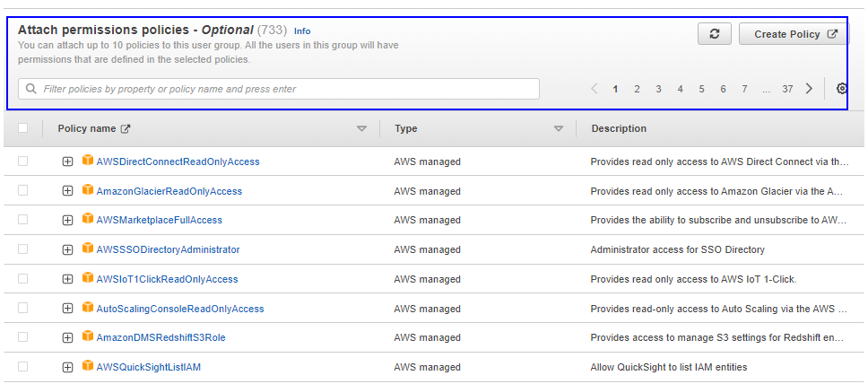
Task: Open the AWSDirectConnectReadOnlyAccess policy link
Action: coord(178,161)
